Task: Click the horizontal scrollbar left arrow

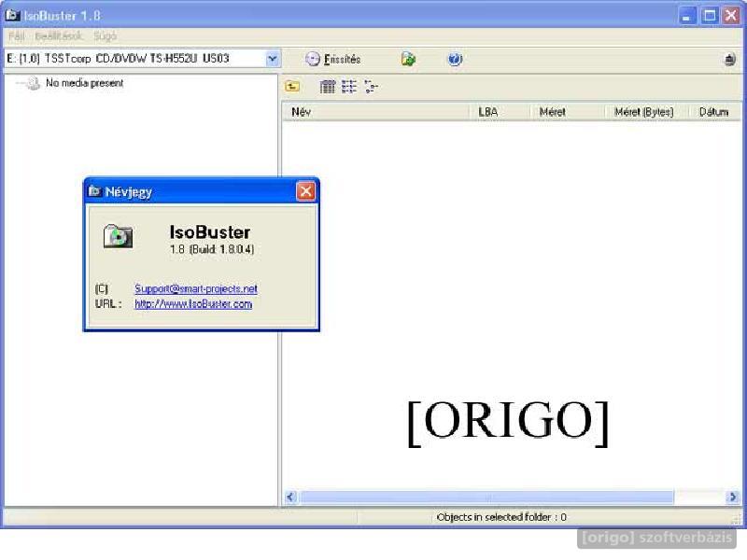Action: (x=291, y=497)
